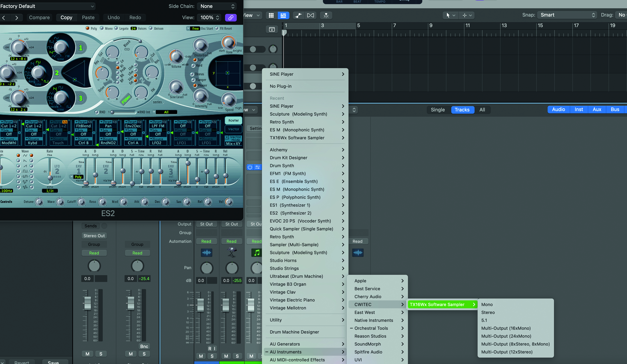Enable Mono voice mode in ES2
The width and height of the screenshot is (627, 364).
[102, 28]
